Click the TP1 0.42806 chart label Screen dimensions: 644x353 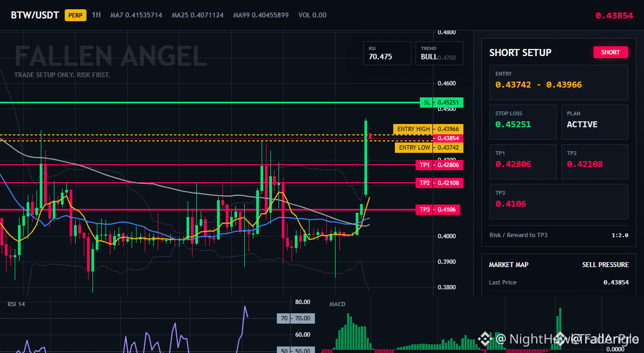(439, 165)
